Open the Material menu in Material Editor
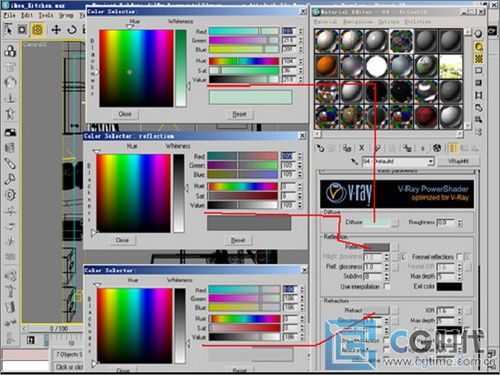 326,22
